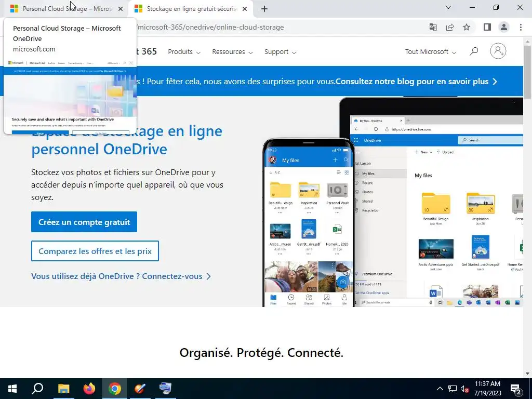Open the notification center icon
This screenshot has width=532, height=399.
point(516,389)
